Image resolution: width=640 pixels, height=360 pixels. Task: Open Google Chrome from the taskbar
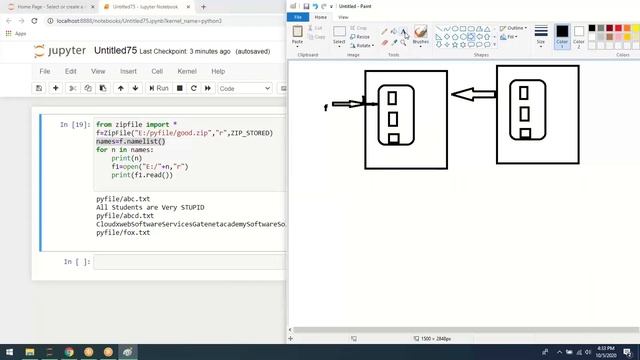(x=69, y=352)
